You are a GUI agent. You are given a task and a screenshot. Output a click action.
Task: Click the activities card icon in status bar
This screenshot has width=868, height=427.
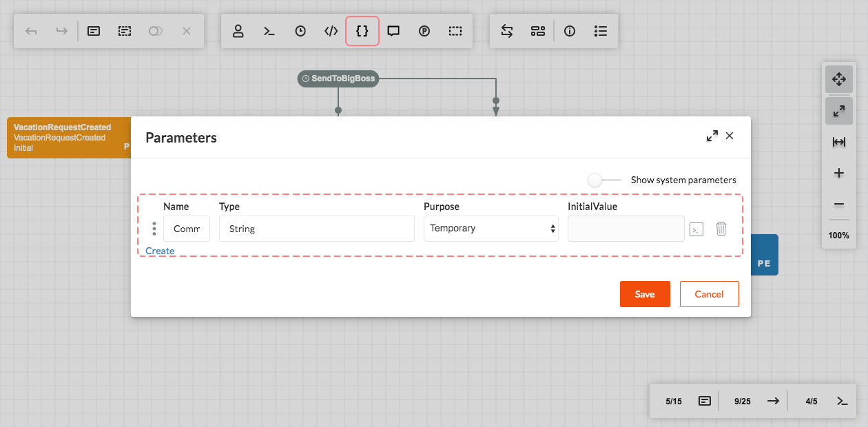click(705, 401)
